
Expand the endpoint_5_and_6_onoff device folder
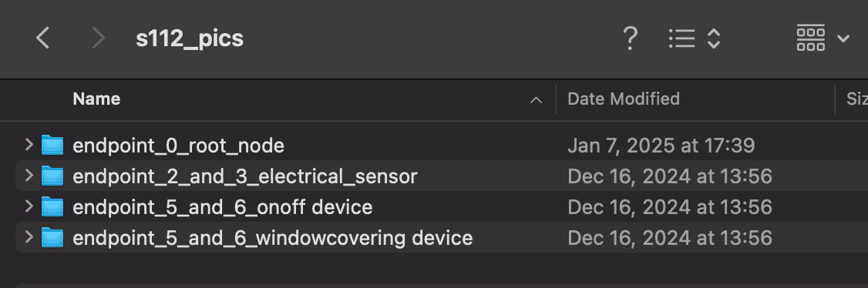point(29,207)
